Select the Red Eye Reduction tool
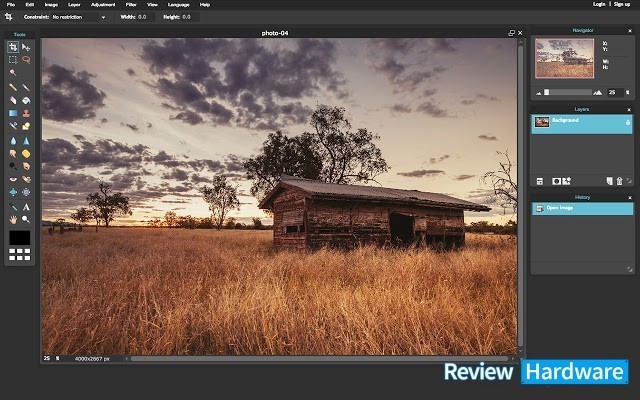 [x=13, y=179]
